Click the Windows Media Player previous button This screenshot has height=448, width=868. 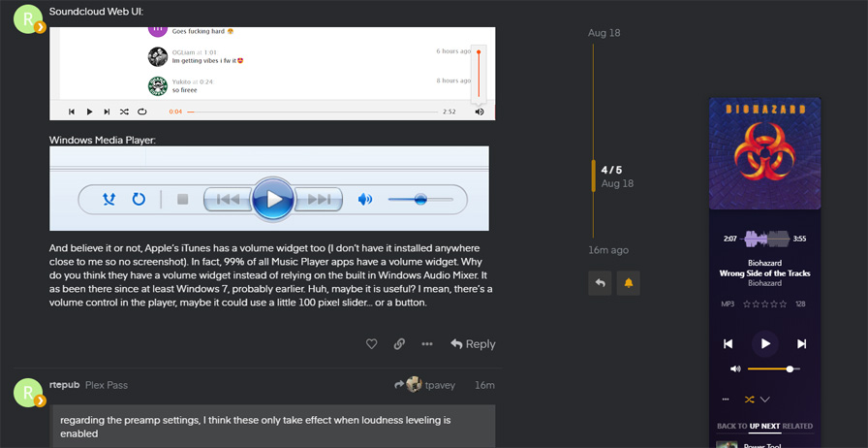[x=228, y=199]
